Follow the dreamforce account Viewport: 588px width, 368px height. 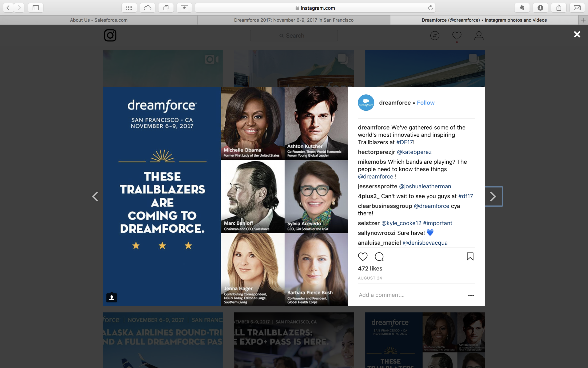(426, 102)
